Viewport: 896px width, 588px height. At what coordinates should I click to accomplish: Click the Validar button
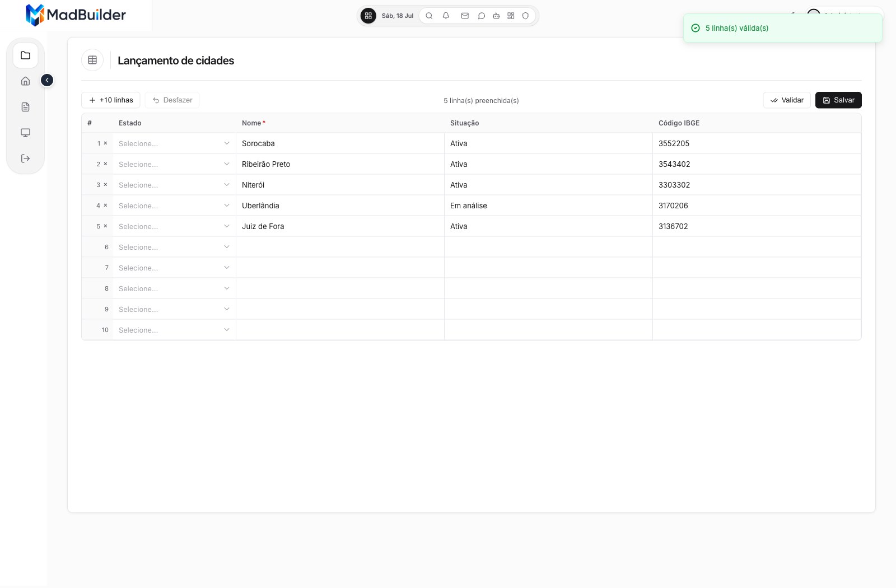click(x=787, y=100)
